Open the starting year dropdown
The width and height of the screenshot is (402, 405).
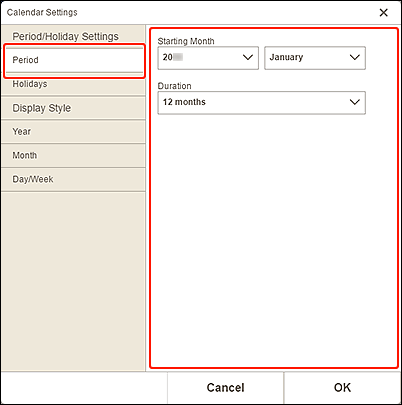pos(208,58)
